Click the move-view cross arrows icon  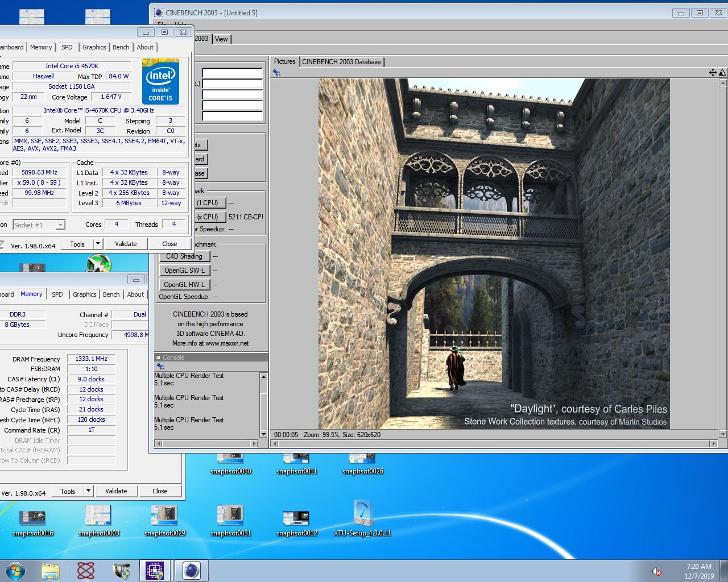coord(713,72)
